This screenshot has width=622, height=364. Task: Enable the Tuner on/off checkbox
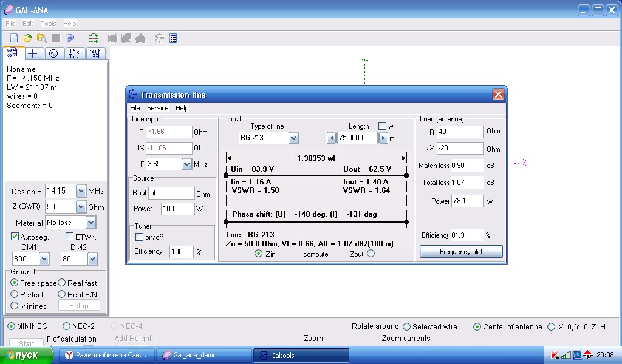pyautogui.click(x=139, y=237)
